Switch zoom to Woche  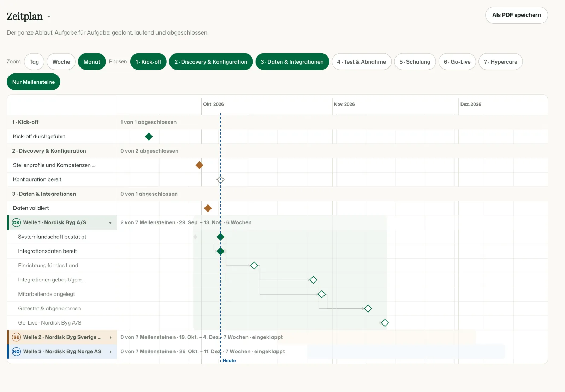click(61, 62)
